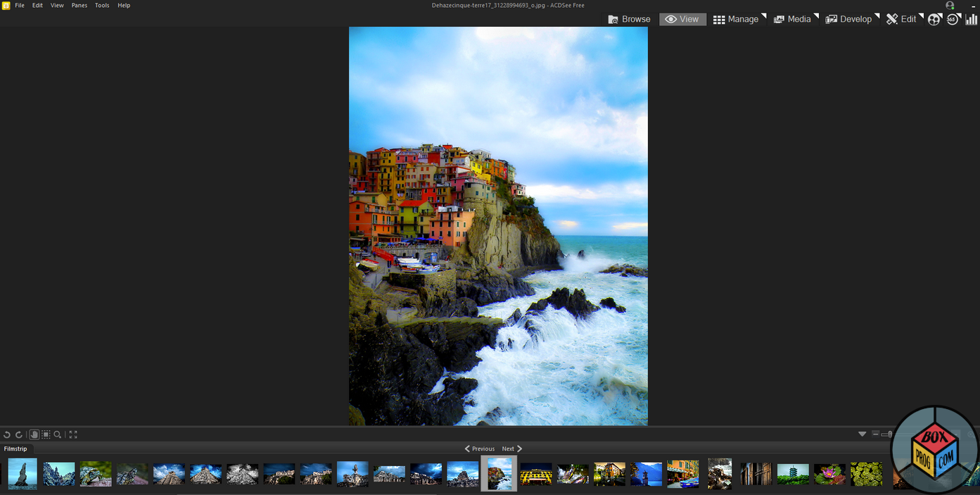Select the pagoda in green trees thumbnail
Screen dimensions: 980x495
point(793,474)
